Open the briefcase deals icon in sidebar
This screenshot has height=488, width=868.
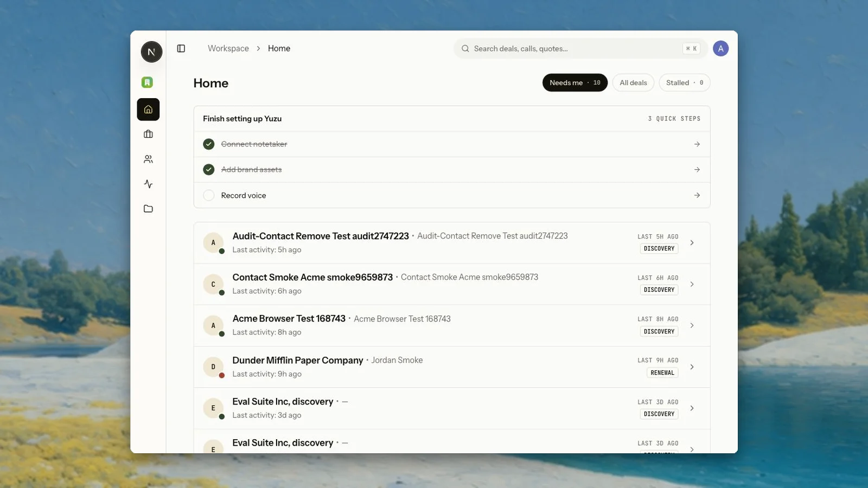point(148,134)
